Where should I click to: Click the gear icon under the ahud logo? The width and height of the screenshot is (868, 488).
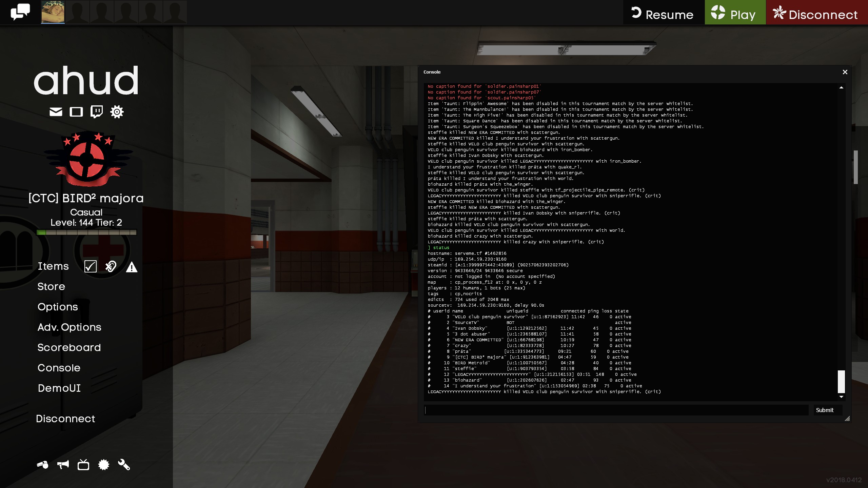[x=117, y=112]
